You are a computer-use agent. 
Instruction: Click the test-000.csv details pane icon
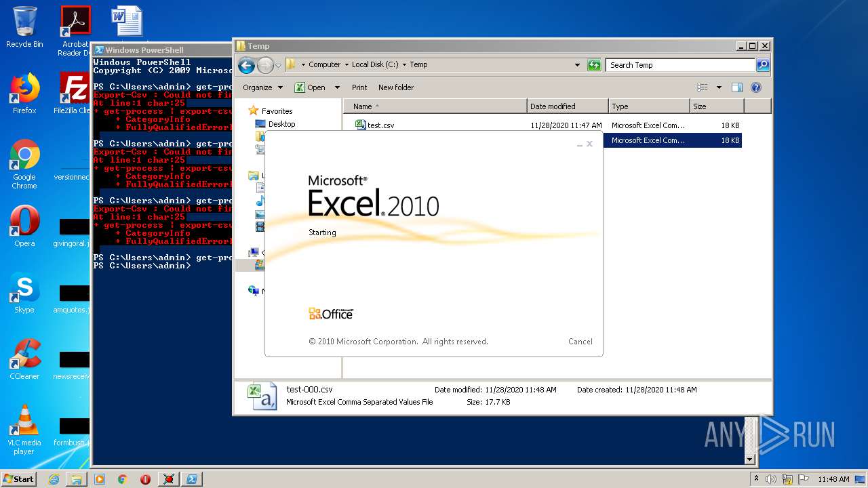click(x=262, y=396)
